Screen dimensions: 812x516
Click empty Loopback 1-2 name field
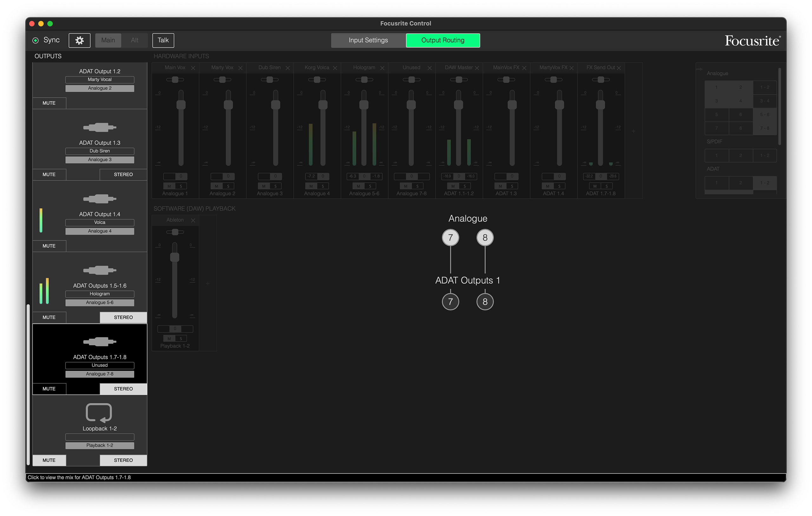click(x=100, y=437)
